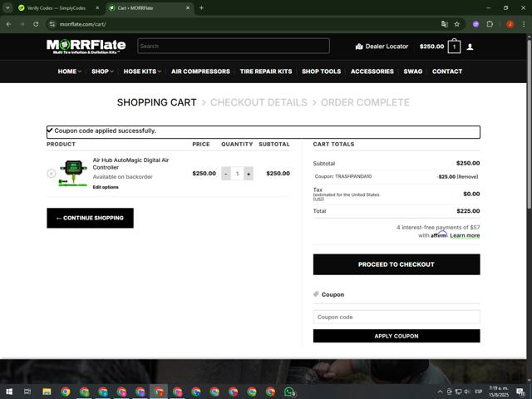Open the Air Hub product thumbnail
Screen dimensions: 532x399
(73, 173)
